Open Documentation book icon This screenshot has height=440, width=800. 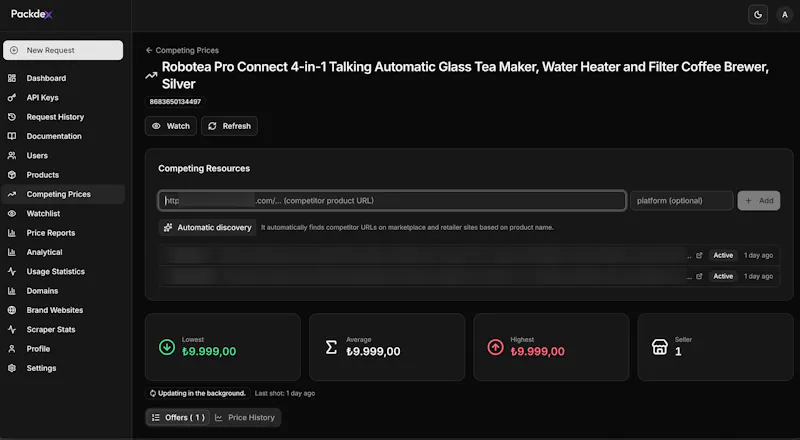pyautogui.click(x=12, y=136)
